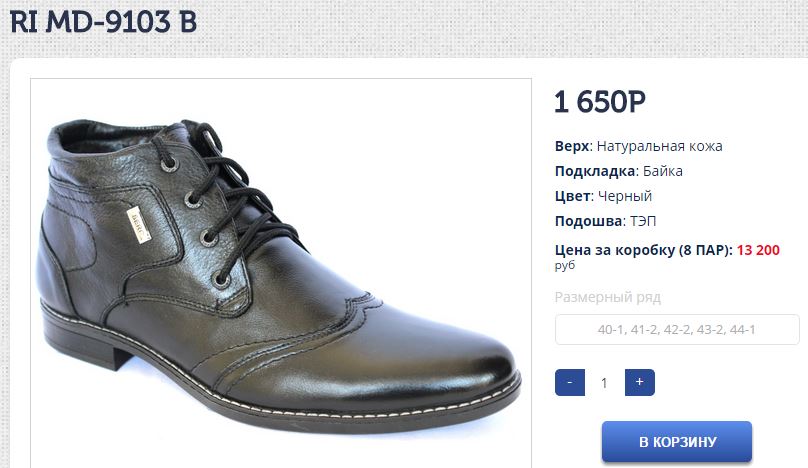Click the RI MD-9103 B product title

[x=104, y=22]
